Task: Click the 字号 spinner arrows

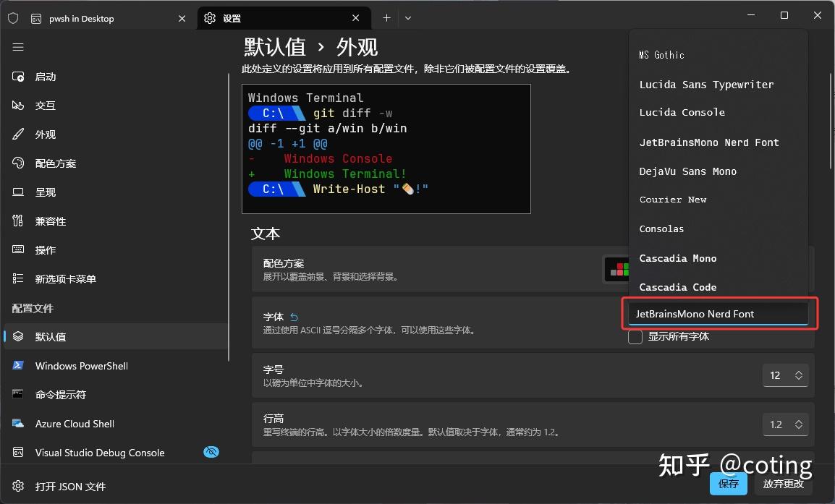Action: click(799, 375)
